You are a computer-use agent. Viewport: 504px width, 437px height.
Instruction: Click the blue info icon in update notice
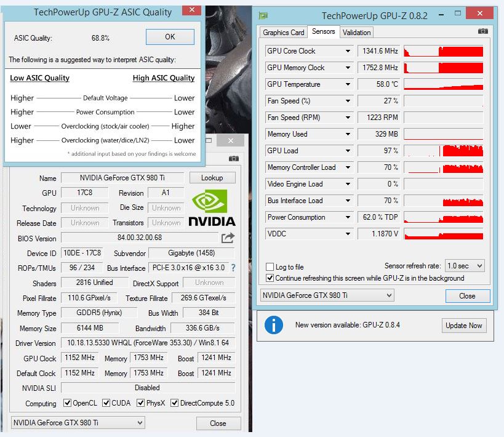pos(273,325)
